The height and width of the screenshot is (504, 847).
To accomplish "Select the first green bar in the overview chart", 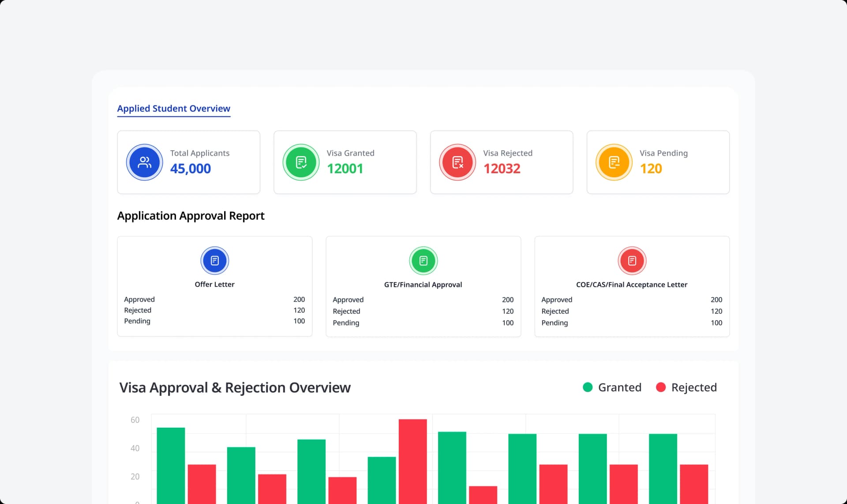I will (x=170, y=463).
